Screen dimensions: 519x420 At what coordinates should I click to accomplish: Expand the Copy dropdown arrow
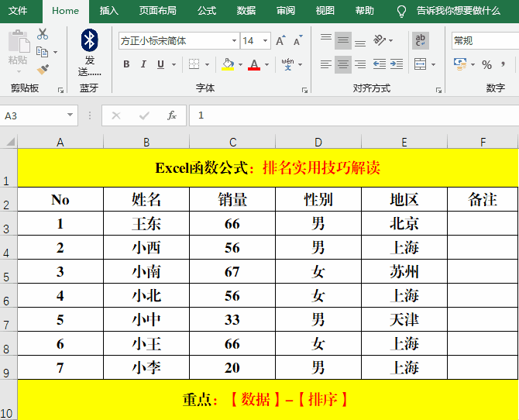(x=55, y=52)
